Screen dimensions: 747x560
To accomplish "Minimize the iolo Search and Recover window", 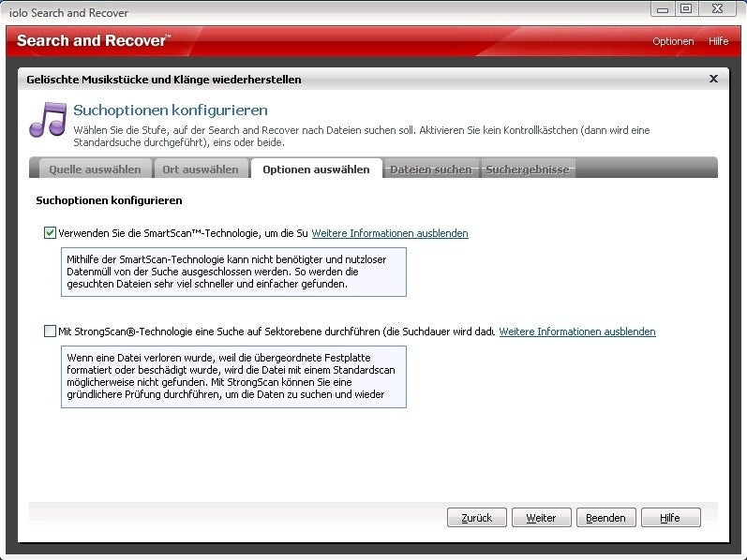I will pyautogui.click(x=663, y=8).
